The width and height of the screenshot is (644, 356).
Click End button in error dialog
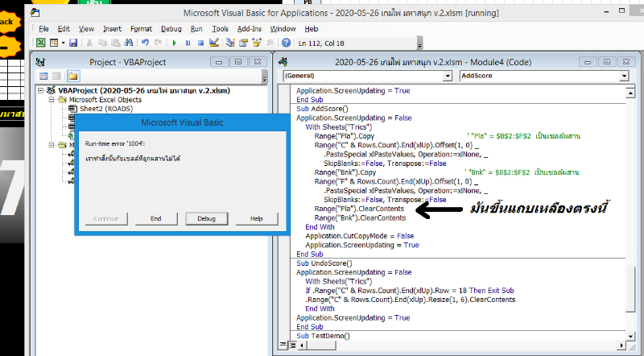tap(155, 218)
